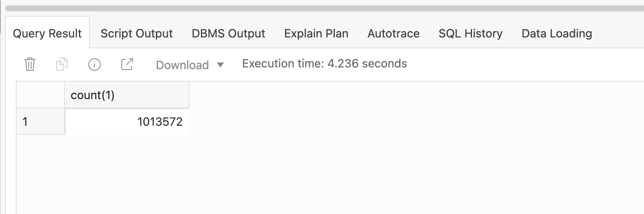Screen dimensions: 644x214
Task: Click the Download button label
Action: [x=182, y=65]
